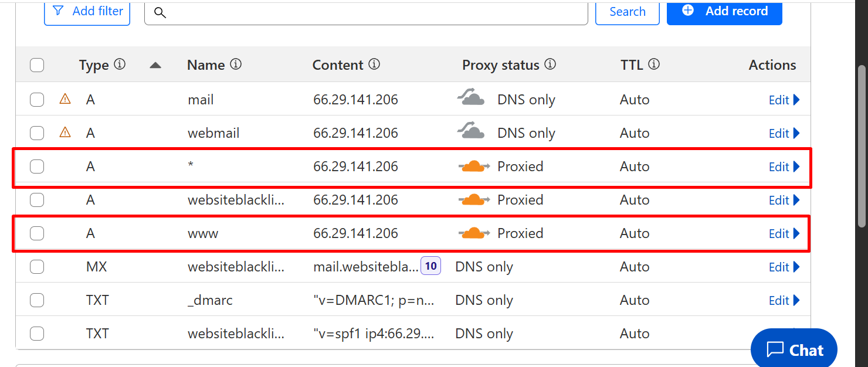
Task: Check the www A record checkbox
Action: [x=37, y=233]
